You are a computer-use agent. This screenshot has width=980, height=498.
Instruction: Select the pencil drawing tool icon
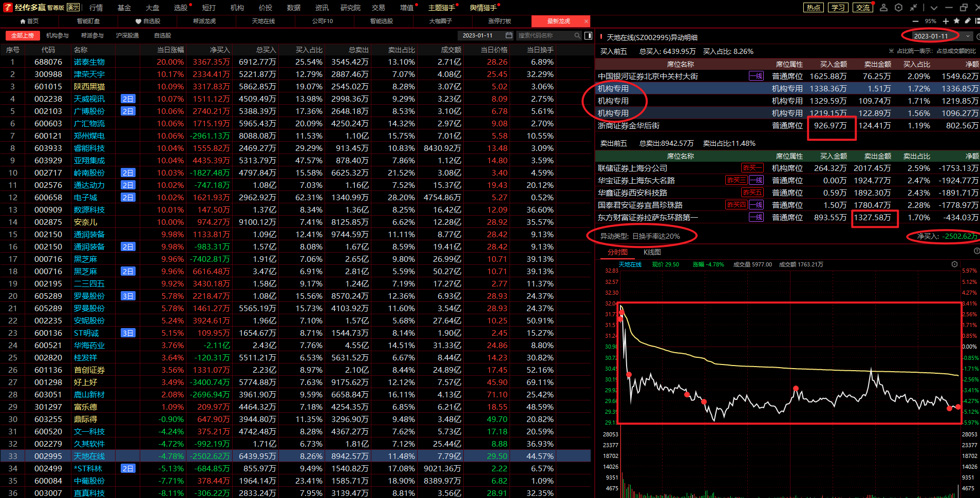pyautogui.click(x=968, y=21)
